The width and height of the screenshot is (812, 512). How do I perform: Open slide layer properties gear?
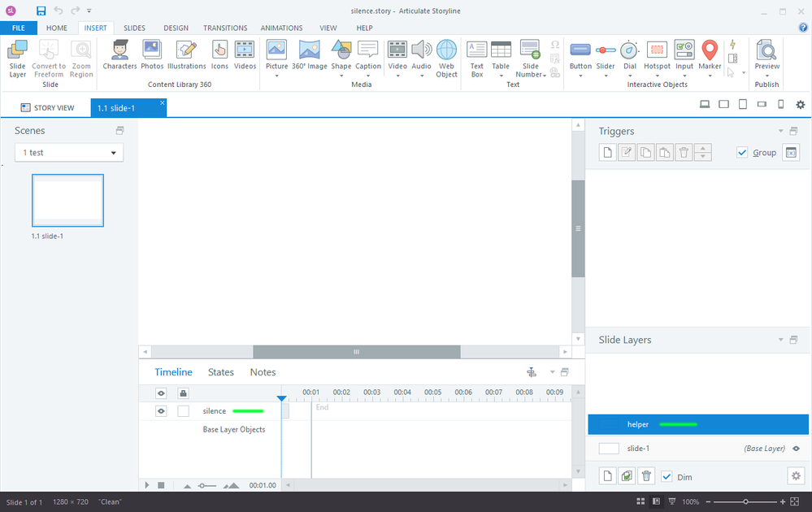[796, 477]
